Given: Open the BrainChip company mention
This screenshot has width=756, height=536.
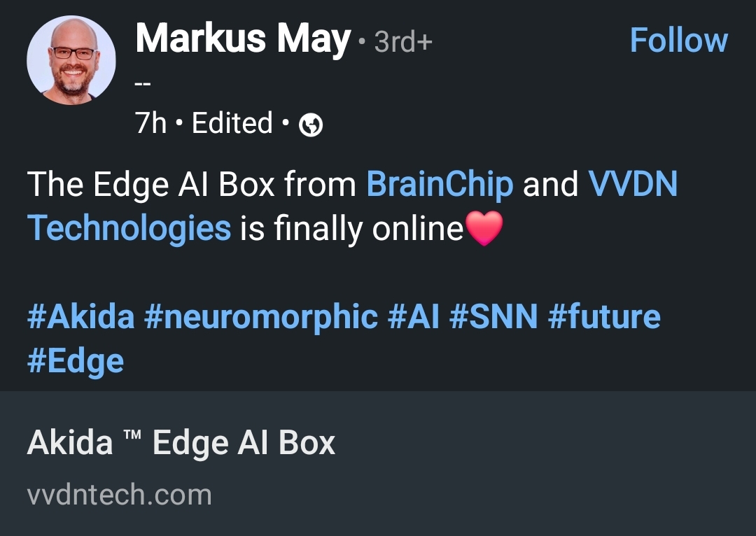Looking at the screenshot, I should pos(440,185).
